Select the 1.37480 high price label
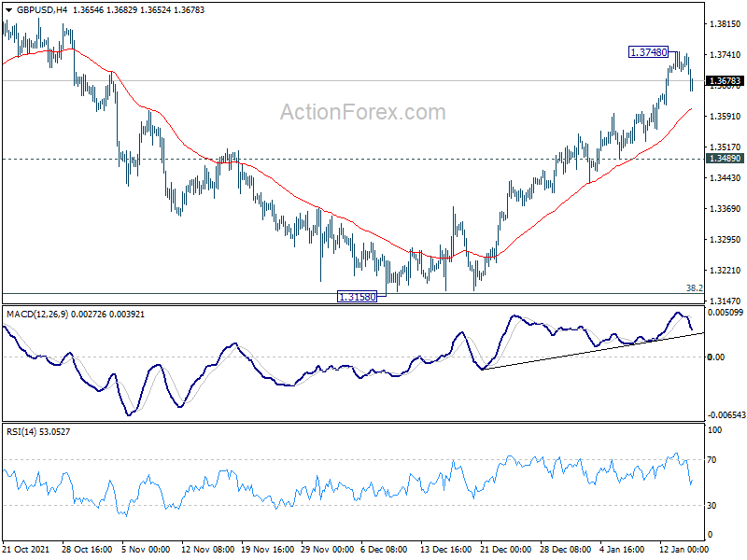The width and height of the screenshot is (747, 560). 648,52
